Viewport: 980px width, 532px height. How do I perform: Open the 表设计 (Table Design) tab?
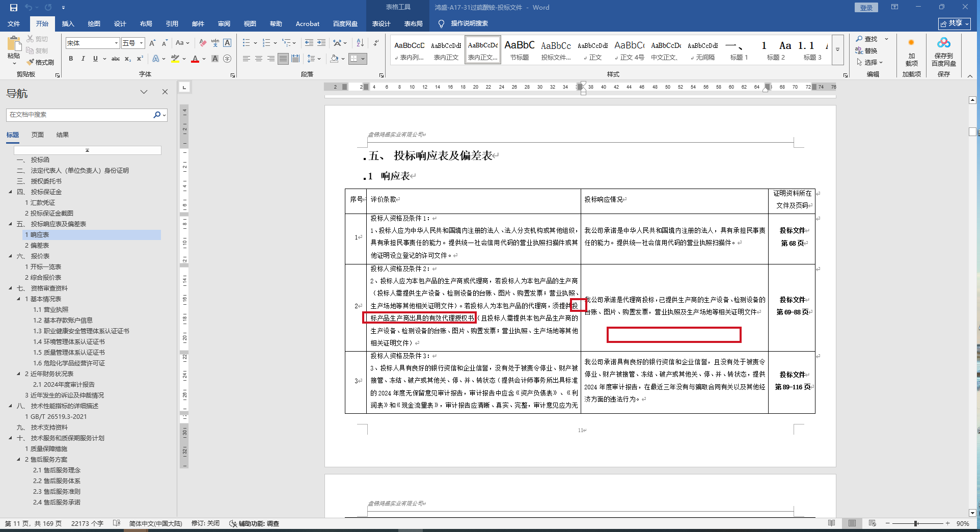pyautogui.click(x=381, y=23)
